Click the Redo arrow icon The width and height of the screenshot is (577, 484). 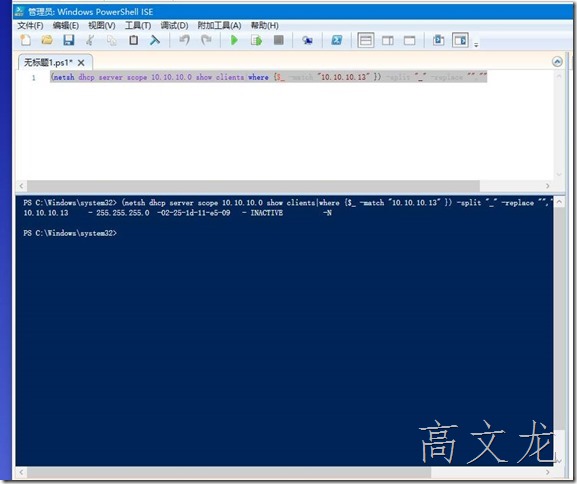[x=206, y=40]
